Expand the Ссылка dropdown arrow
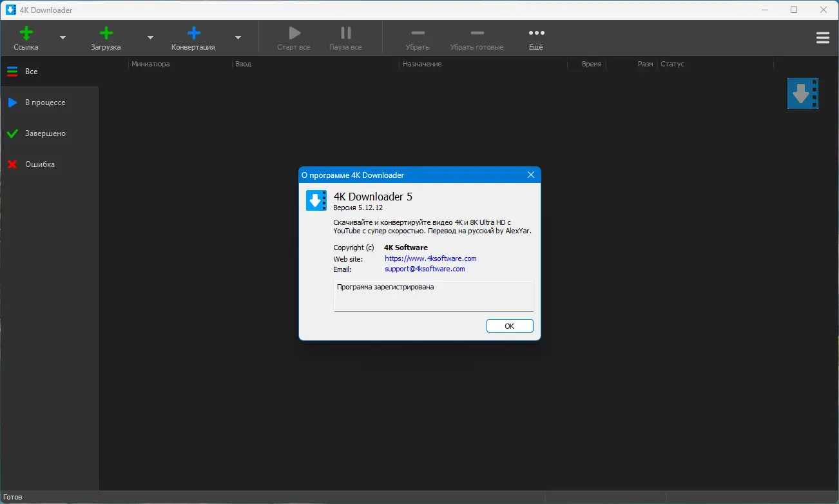 coord(63,37)
